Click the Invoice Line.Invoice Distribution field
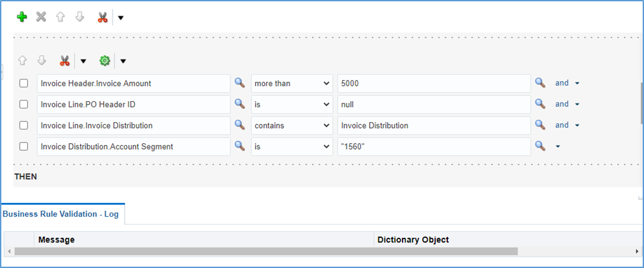The width and height of the screenshot is (644, 268). pos(134,125)
